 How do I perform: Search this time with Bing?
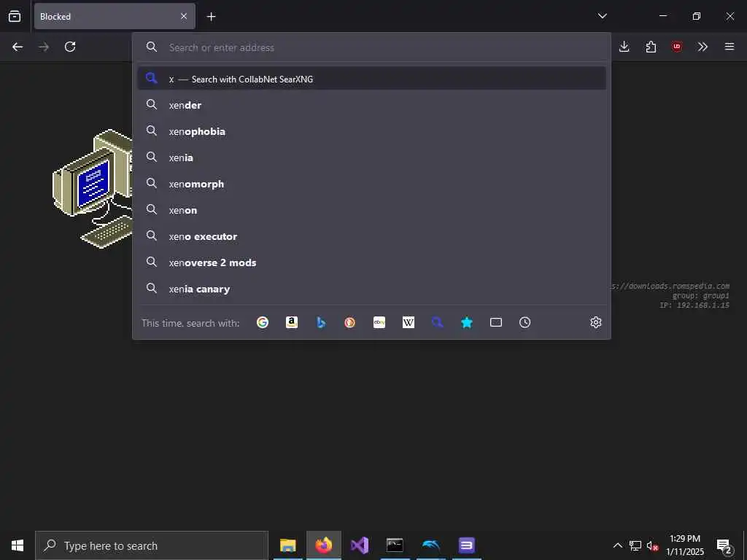coord(321,322)
